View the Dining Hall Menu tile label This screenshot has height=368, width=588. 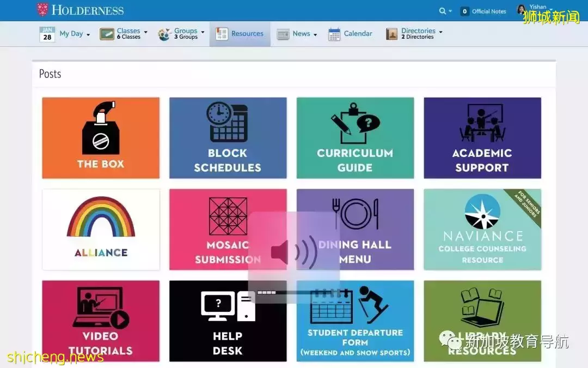pos(355,252)
